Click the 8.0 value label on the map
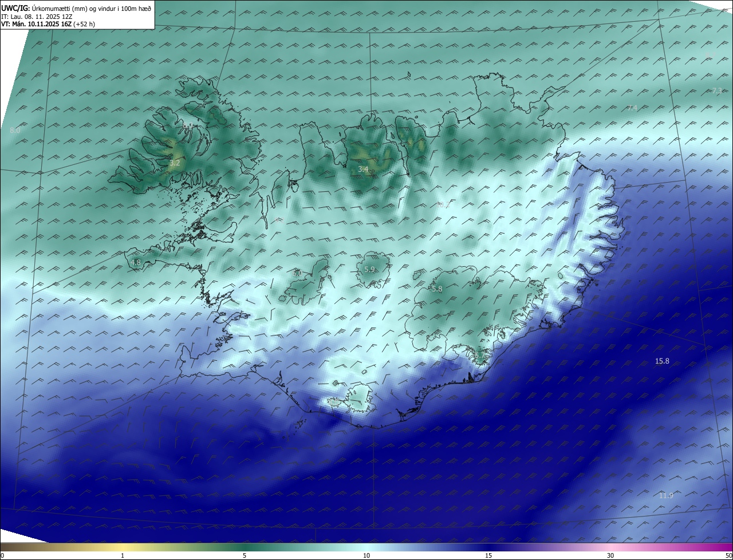733x560 pixels. click(x=15, y=131)
